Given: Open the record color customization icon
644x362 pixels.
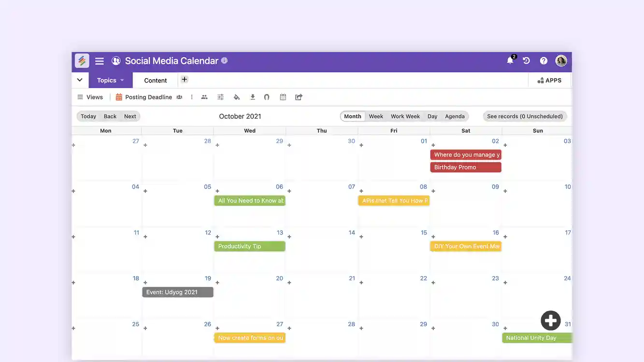Looking at the screenshot, I should [237, 97].
